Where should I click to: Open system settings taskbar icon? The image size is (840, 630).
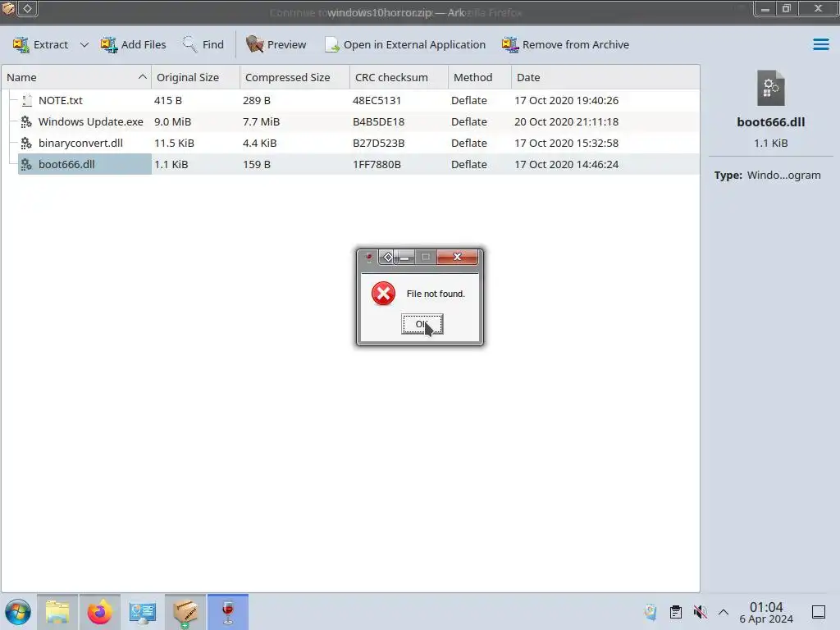[143, 612]
